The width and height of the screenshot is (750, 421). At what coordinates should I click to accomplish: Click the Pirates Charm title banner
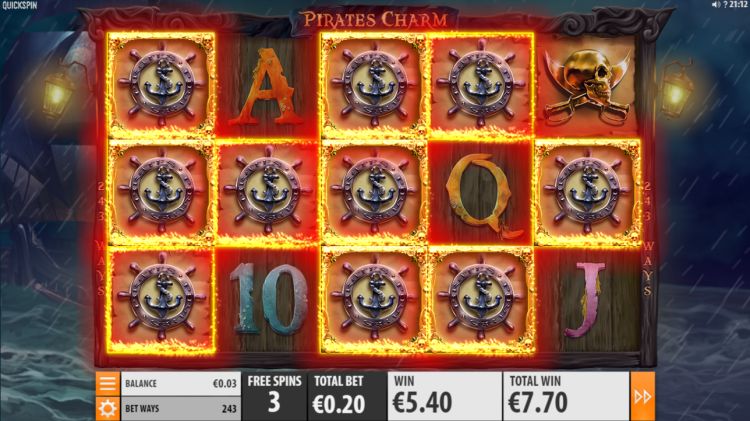[375, 20]
